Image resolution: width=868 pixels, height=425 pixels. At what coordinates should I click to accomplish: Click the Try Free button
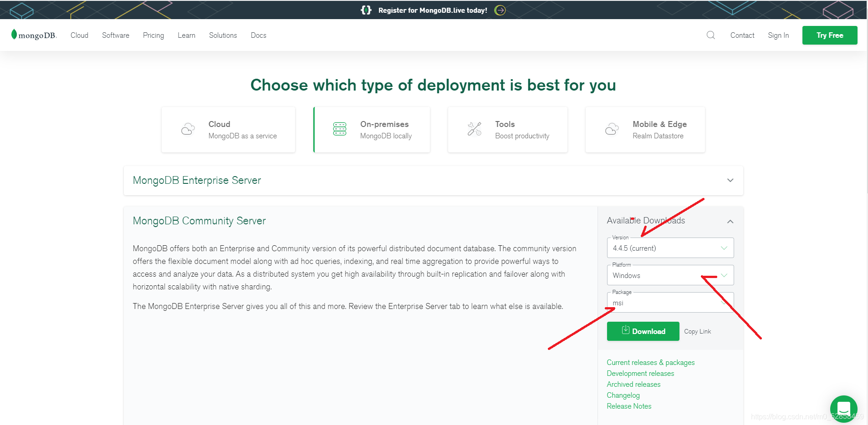click(830, 35)
